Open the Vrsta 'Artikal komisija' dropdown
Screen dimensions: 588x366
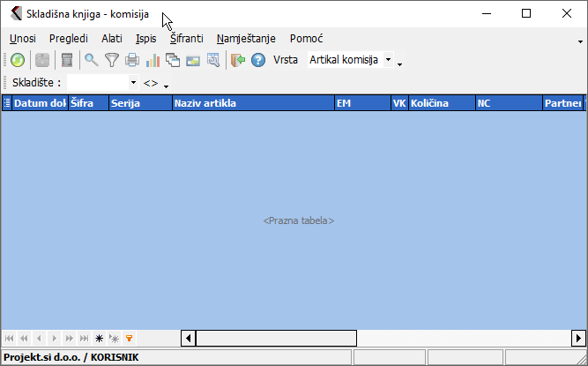coord(388,60)
